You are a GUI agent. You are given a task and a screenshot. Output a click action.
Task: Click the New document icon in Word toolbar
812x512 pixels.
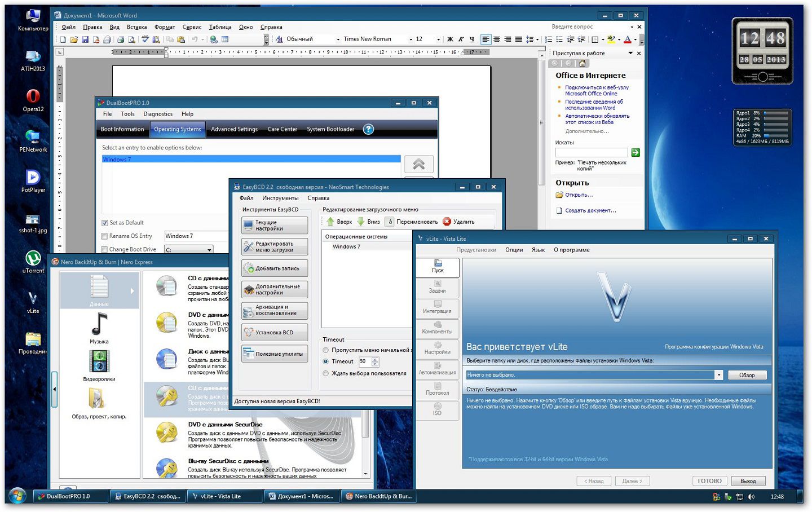[63, 39]
